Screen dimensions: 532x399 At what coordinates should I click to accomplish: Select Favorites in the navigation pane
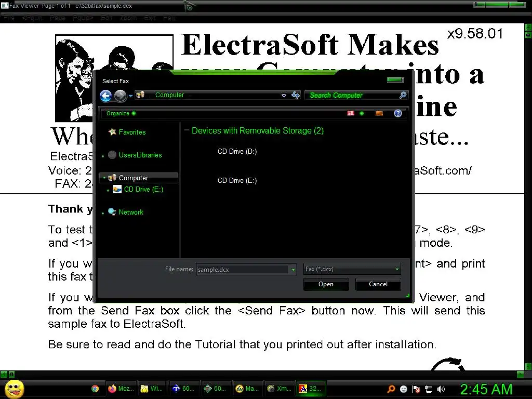click(x=132, y=132)
